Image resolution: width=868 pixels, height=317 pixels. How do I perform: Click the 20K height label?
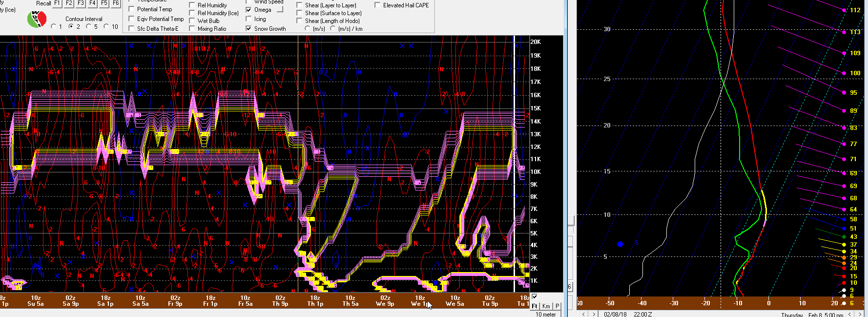(x=536, y=42)
